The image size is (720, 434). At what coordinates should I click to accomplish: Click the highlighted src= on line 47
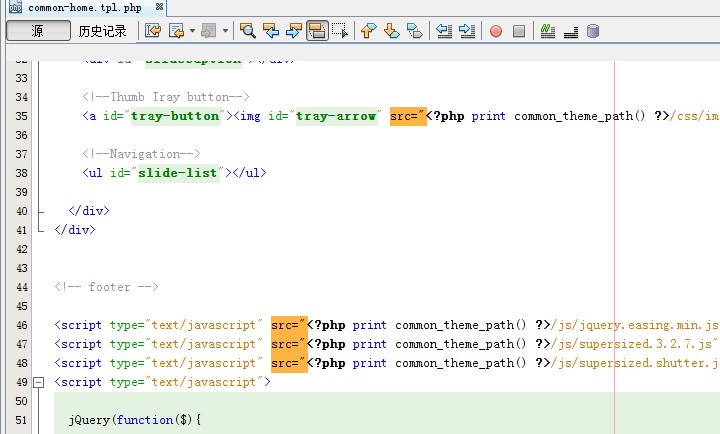click(x=289, y=344)
